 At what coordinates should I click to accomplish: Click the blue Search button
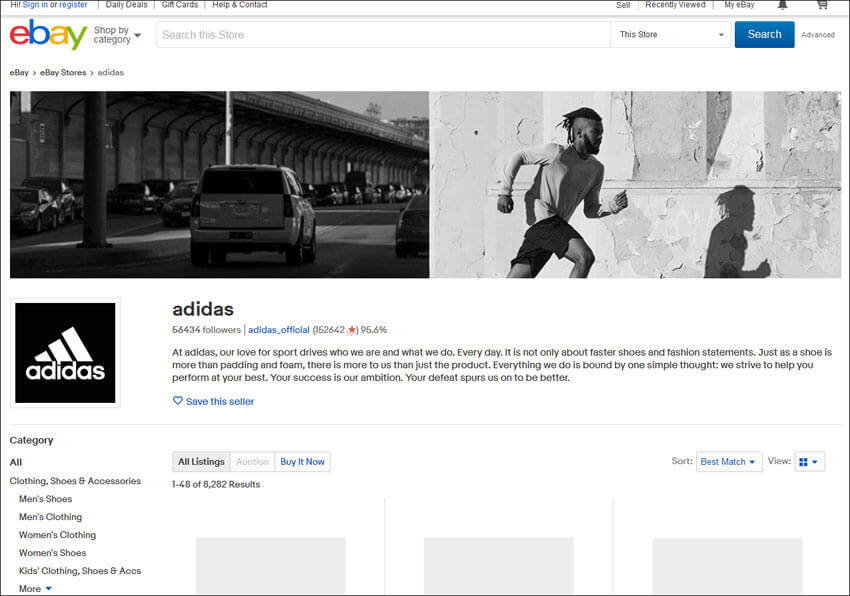click(x=764, y=35)
